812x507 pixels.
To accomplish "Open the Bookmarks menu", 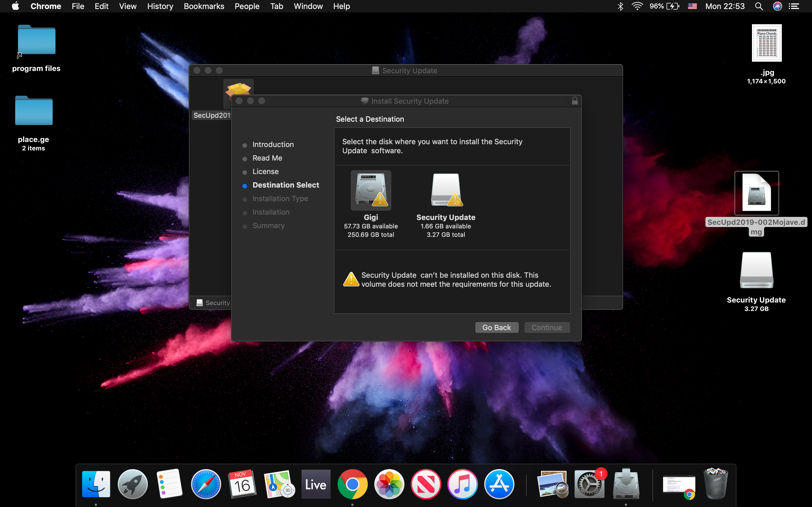I will tap(204, 6).
